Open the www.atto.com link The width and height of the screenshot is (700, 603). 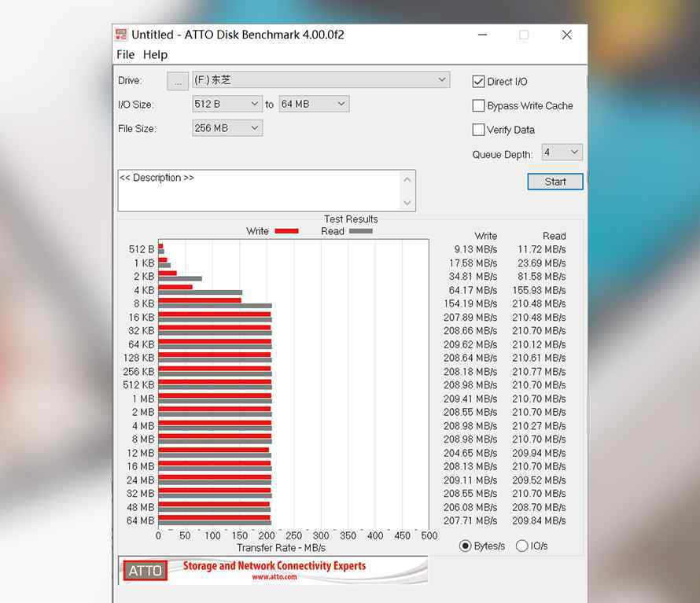pyautogui.click(x=274, y=577)
